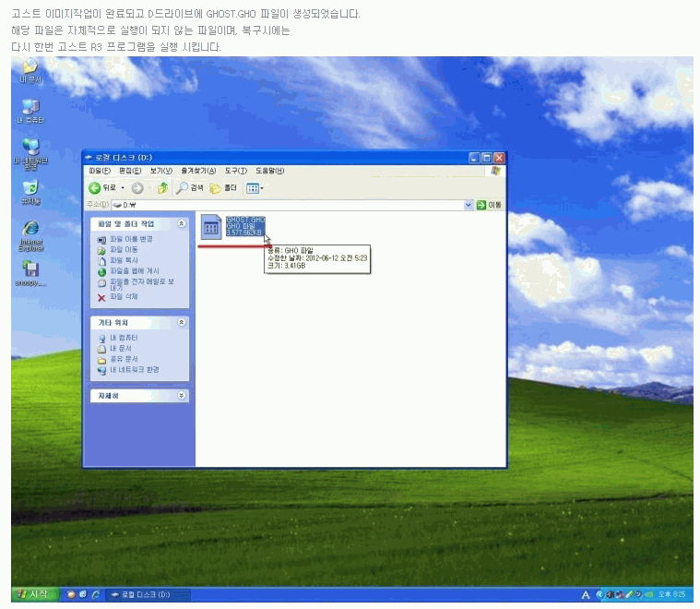Open the Back button history dropdown arrow
Screen dimensions: 700x609
(123, 188)
